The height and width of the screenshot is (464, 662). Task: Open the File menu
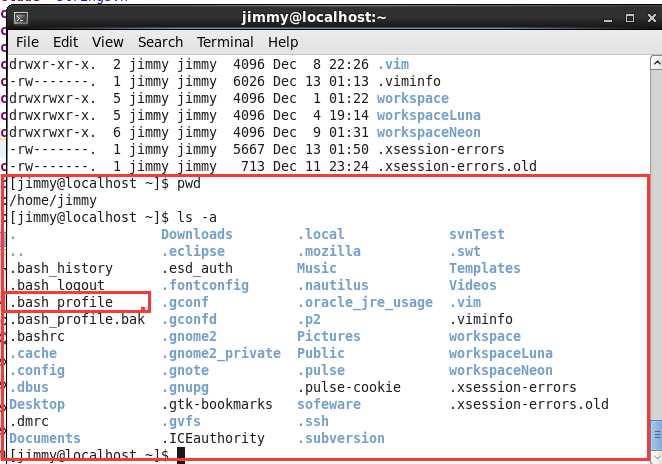pyautogui.click(x=27, y=42)
